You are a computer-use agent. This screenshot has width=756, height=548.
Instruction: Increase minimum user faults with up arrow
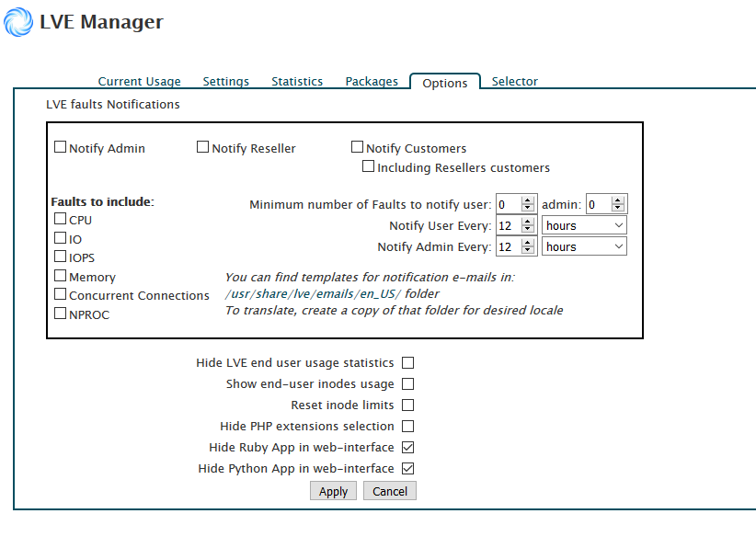pyautogui.click(x=528, y=200)
